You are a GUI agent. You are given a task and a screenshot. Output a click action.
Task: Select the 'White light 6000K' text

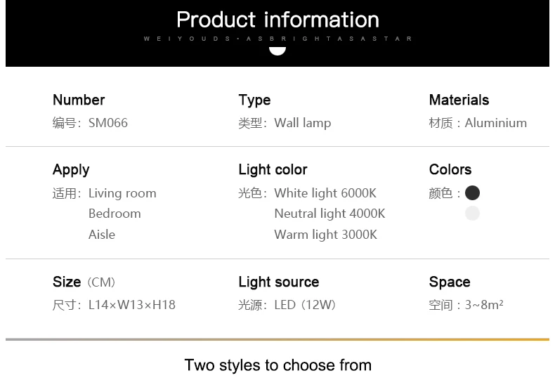[x=325, y=193]
